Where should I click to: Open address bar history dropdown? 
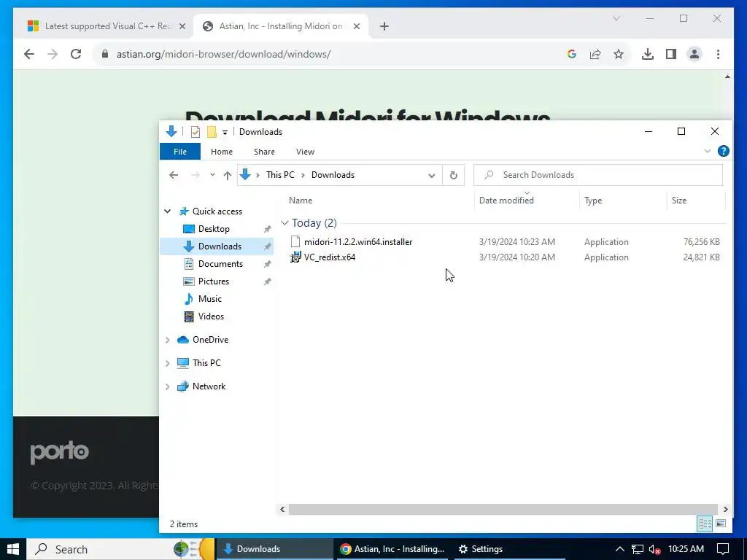point(432,175)
